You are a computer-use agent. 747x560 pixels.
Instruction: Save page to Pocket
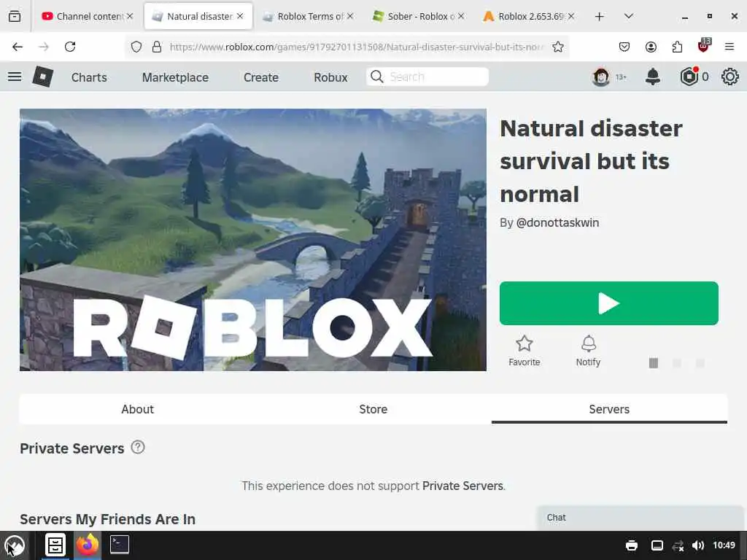click(624, 47)
